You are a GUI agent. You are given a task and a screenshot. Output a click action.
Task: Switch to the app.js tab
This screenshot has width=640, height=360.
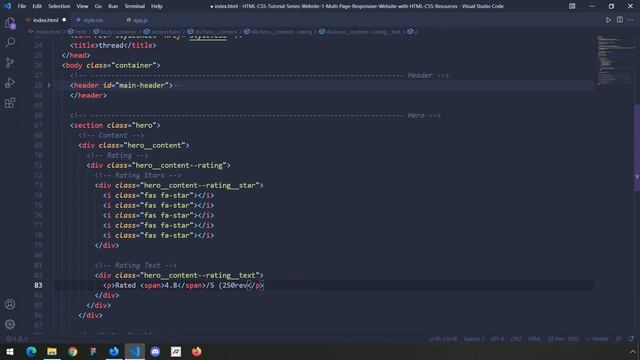140,20
